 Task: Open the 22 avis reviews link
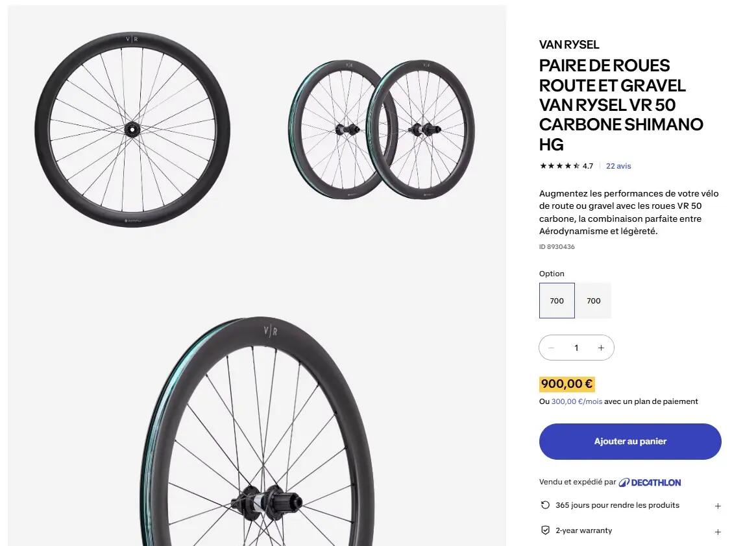618,166
